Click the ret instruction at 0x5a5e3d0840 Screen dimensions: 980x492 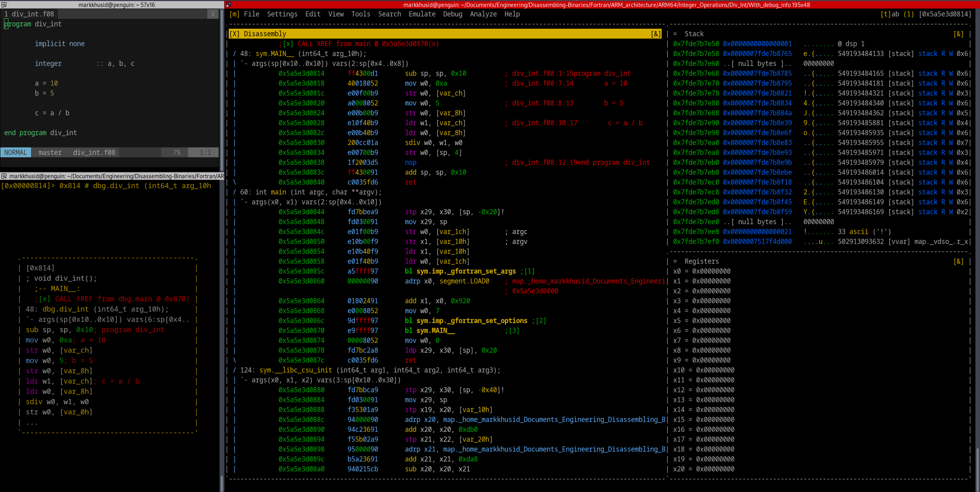click(410, 182)
